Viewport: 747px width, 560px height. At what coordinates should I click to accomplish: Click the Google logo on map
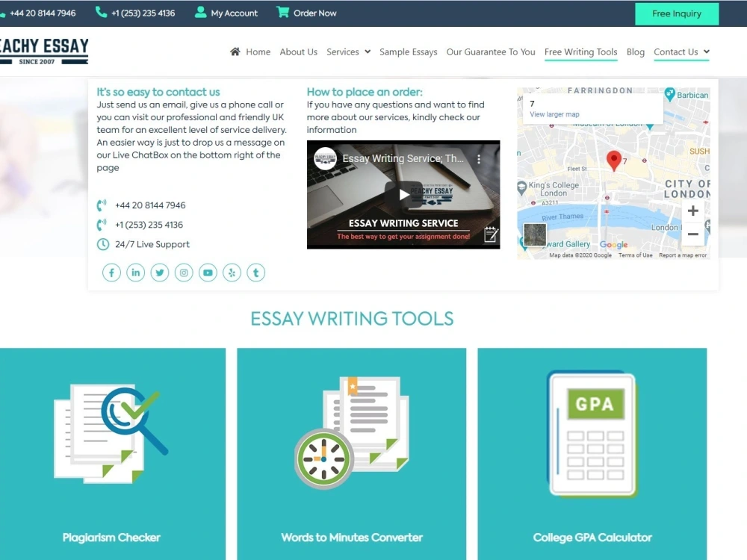tap(613, 244)
